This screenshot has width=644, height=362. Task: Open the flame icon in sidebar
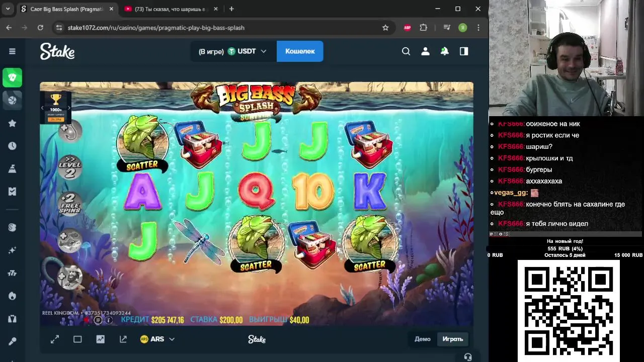12,296
